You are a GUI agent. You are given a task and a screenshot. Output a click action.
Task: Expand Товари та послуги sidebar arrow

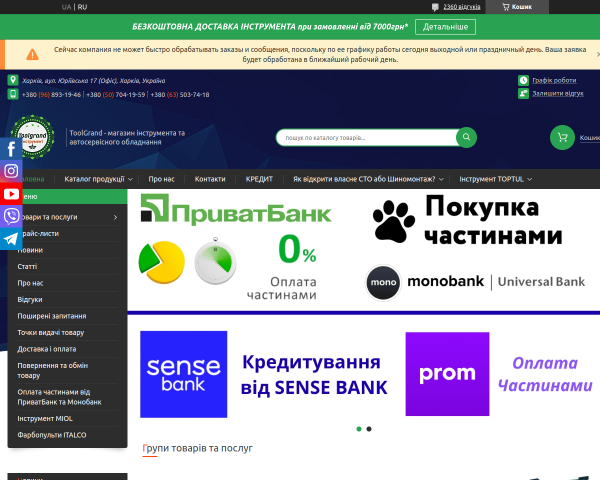pos(116,217)
